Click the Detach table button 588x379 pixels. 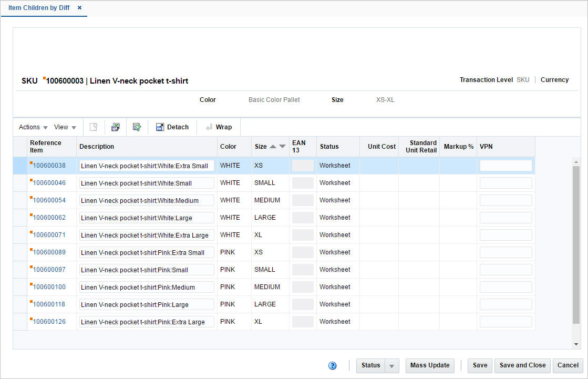[172, 127]
